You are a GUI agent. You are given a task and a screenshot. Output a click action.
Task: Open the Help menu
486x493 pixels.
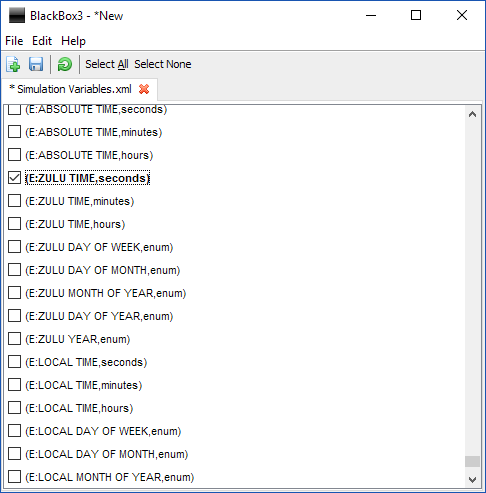[73, 41]
